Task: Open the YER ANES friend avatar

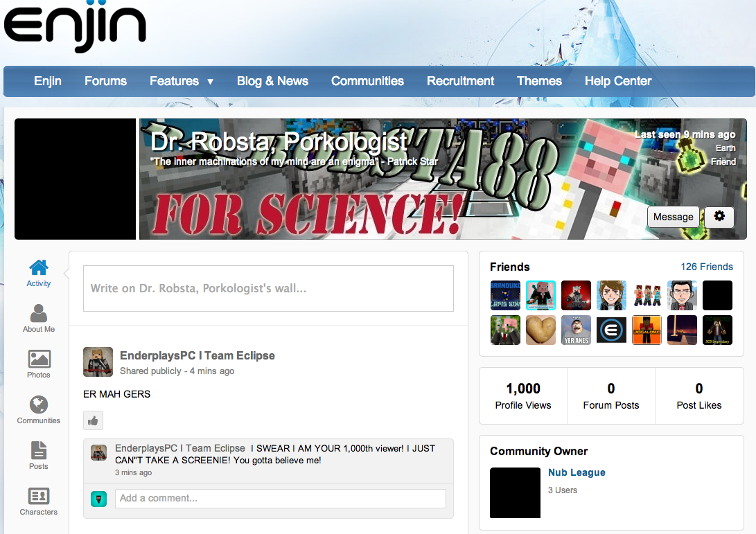Action: pos(576,330)
